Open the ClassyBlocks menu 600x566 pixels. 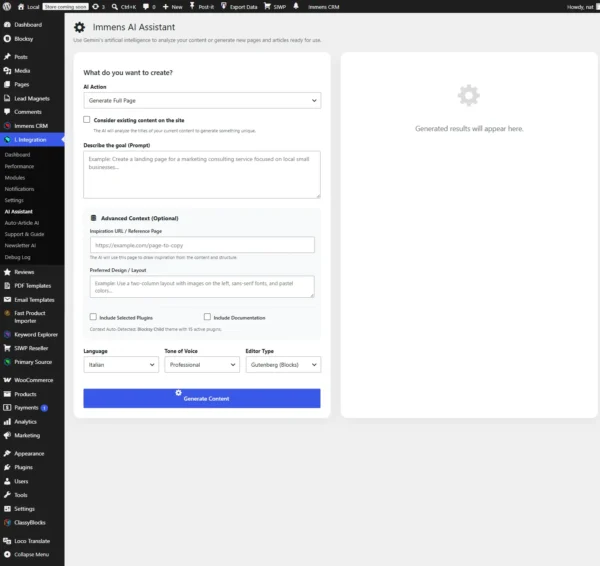tap(32, 522)
